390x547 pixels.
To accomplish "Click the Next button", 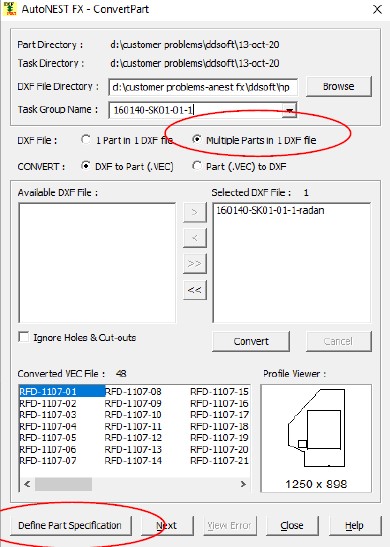I will 167,525.
